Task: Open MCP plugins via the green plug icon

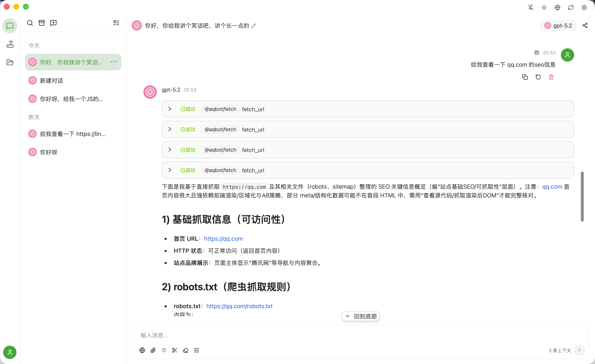Action: click(x=164, y=350)
